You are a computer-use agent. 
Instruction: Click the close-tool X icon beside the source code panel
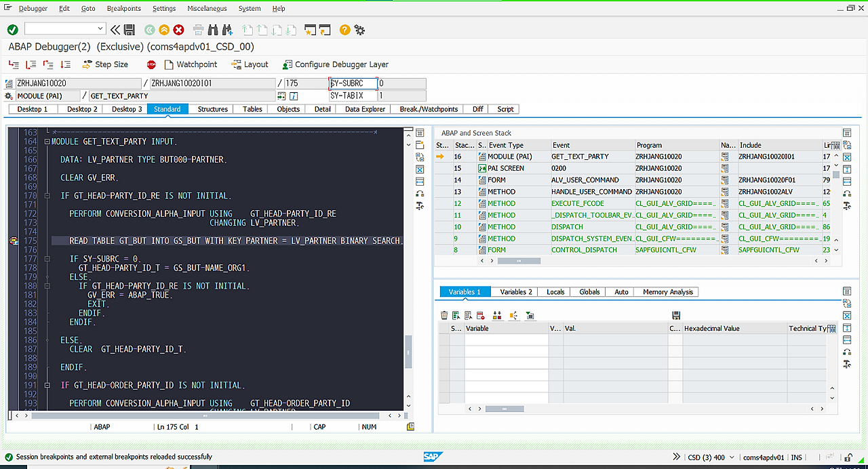420,169
